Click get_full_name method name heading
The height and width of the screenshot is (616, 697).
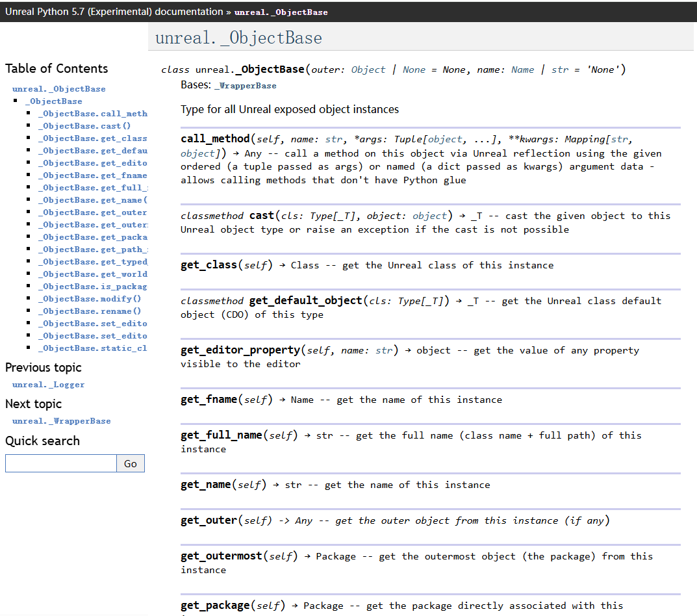coord(222,435)
